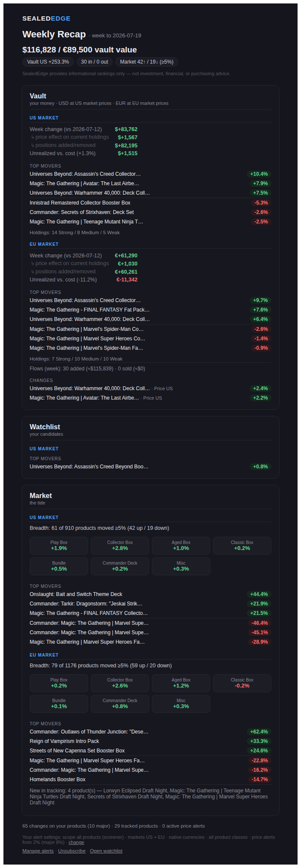Screen dimensions: 301x868
Task: Click EU breadth '79 of 1176 products' line
Action: pos(101,666)
